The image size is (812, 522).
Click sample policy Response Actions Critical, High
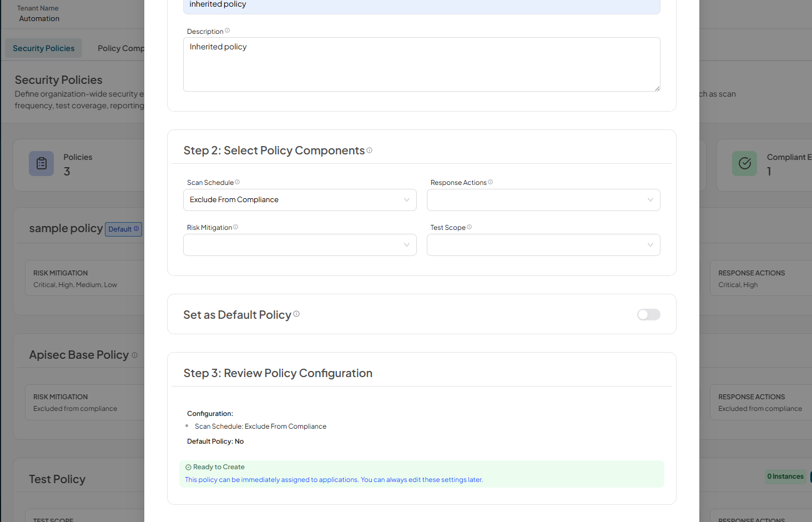pos(738,285)
